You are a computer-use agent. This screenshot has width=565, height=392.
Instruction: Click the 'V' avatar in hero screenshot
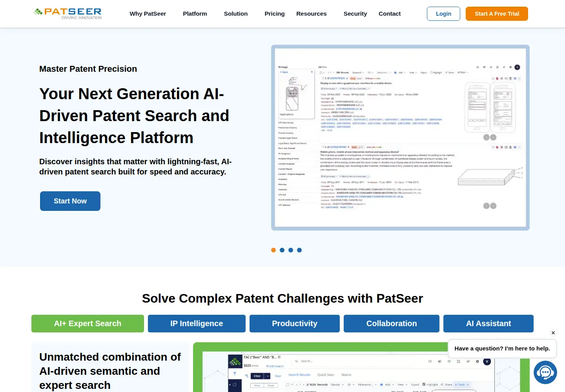click(517, 67)
